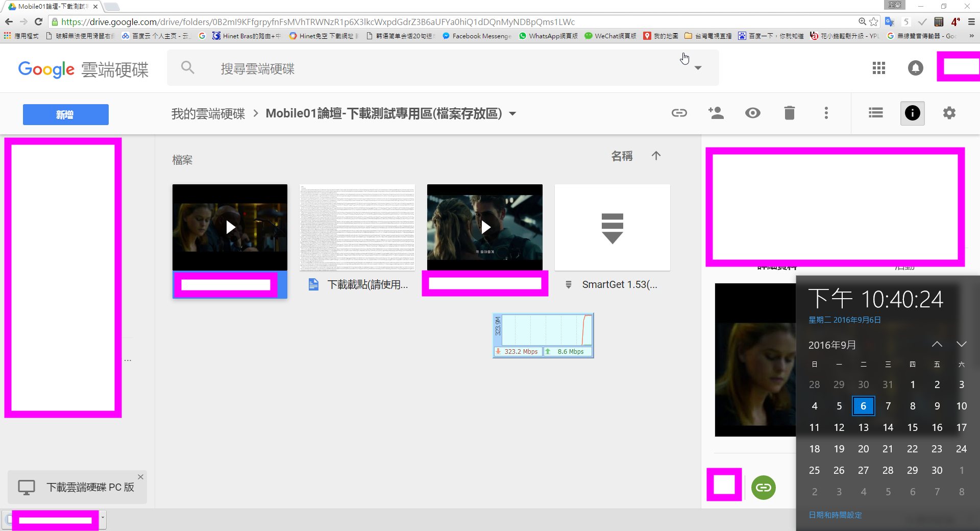
Task: Open Google notifications bell
Action: [x=916, y=68]
